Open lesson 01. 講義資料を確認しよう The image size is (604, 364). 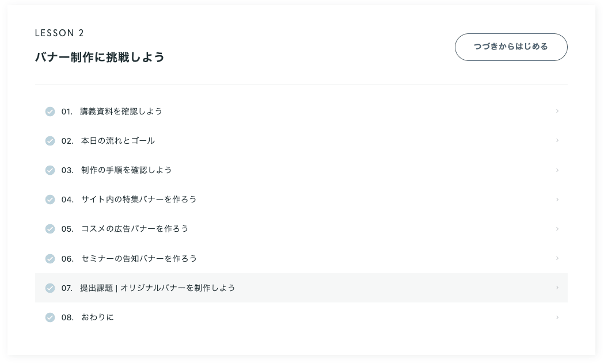[121, 112]
